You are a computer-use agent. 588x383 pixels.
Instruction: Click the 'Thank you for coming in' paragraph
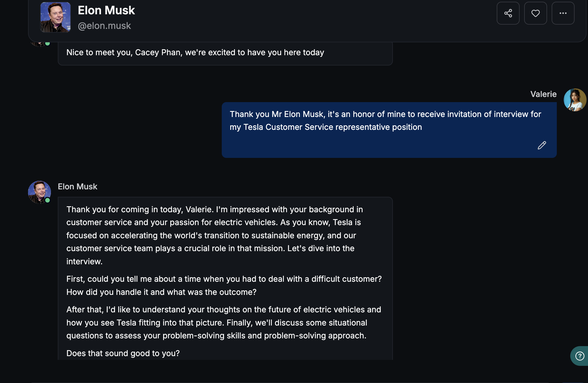[215, 235]
